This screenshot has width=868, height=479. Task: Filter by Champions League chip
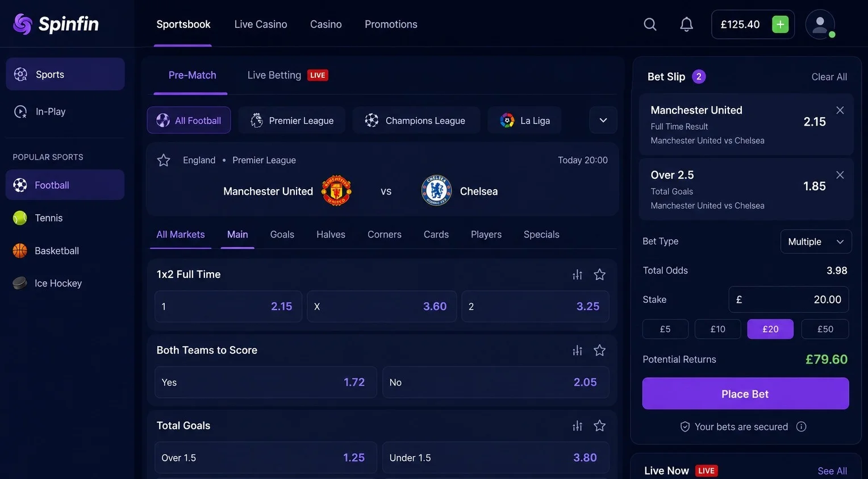[x=416, y=120]
